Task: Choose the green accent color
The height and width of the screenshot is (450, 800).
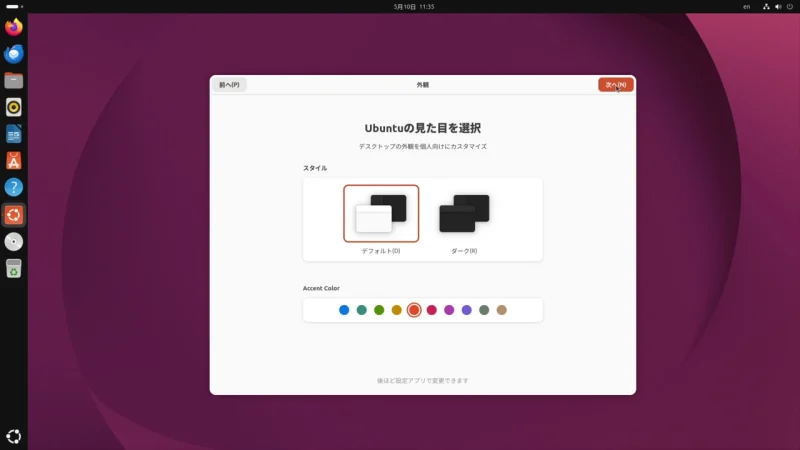Action: point(379,310)
